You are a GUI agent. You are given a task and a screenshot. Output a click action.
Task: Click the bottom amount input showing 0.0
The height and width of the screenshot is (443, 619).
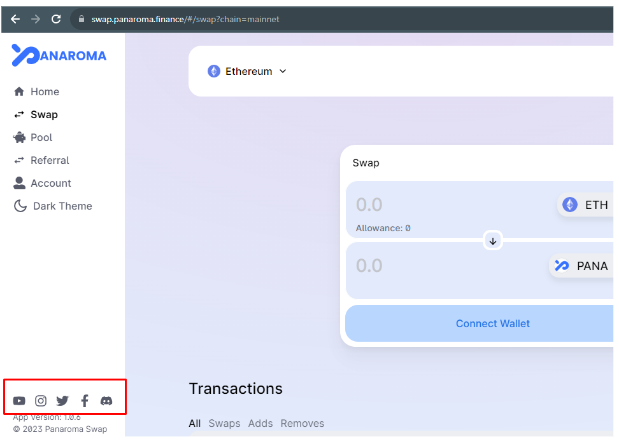369,266
